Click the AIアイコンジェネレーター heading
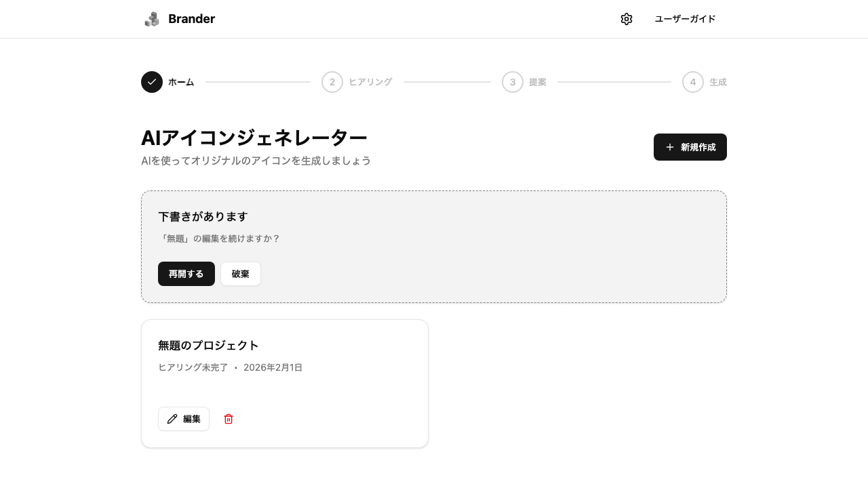The image size is (868, 488). pyautogui.click(x=254, y=138)
